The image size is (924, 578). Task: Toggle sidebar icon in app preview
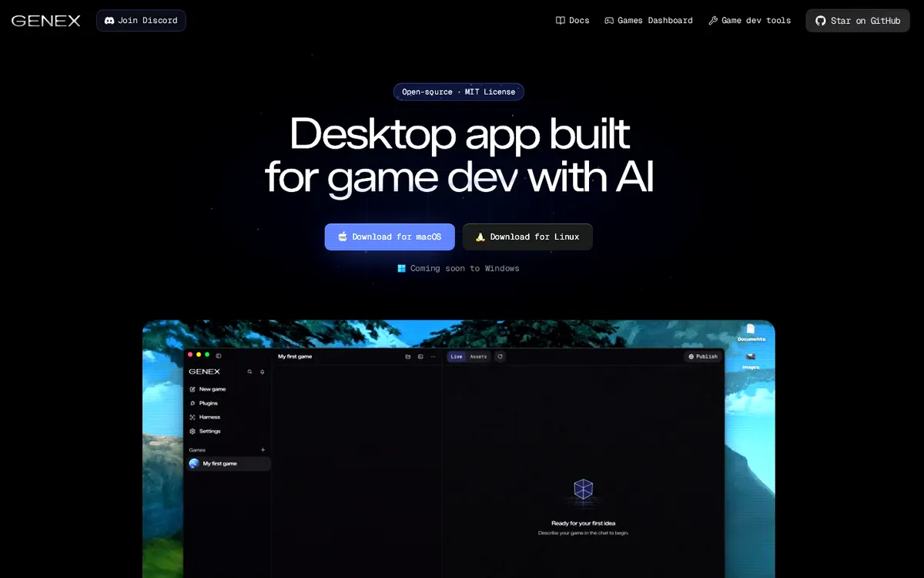point(219,355)
